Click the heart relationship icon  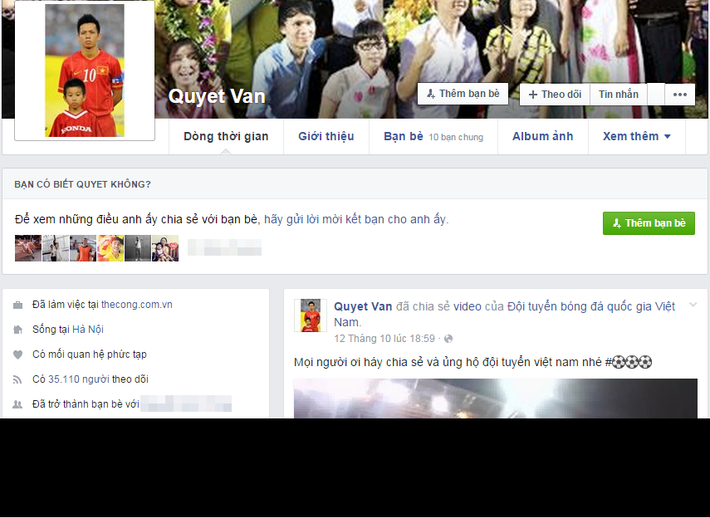[18, 355]
